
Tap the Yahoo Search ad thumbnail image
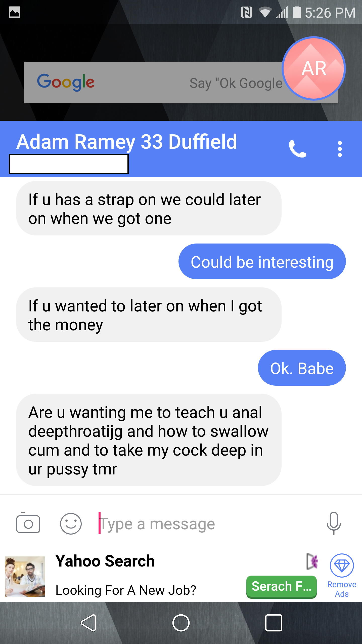point(25,576)
